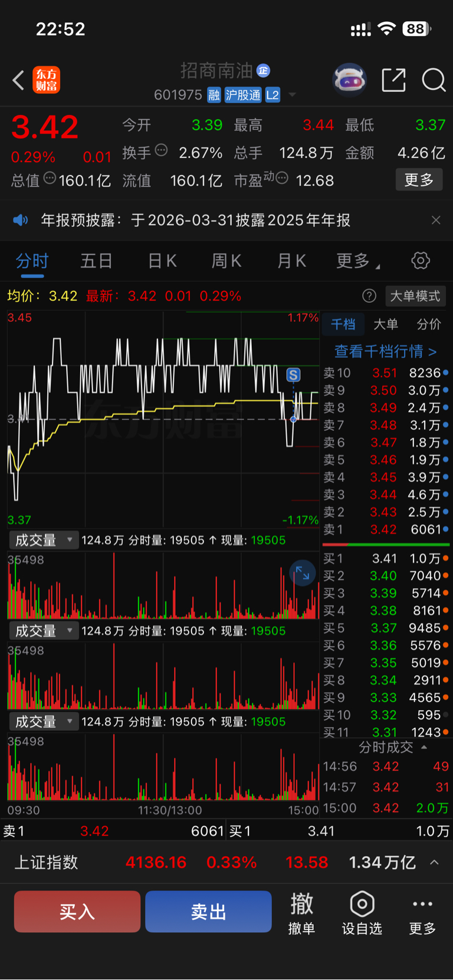This screenshot has height=980, width=453.
Task: Open 查看千档行情 link
Action: click(x=386, y=352)
